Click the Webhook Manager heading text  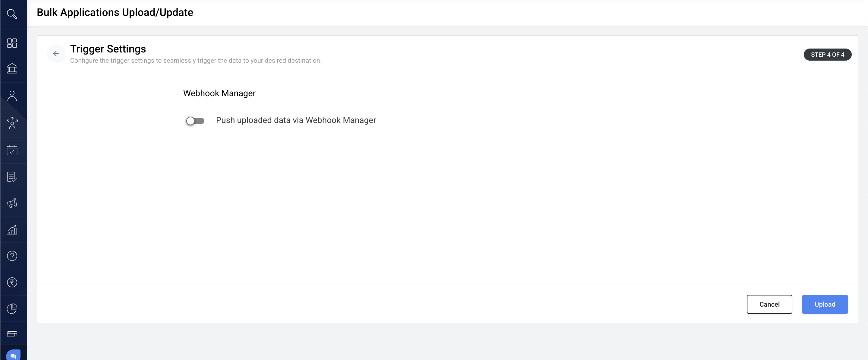(219, 93)
